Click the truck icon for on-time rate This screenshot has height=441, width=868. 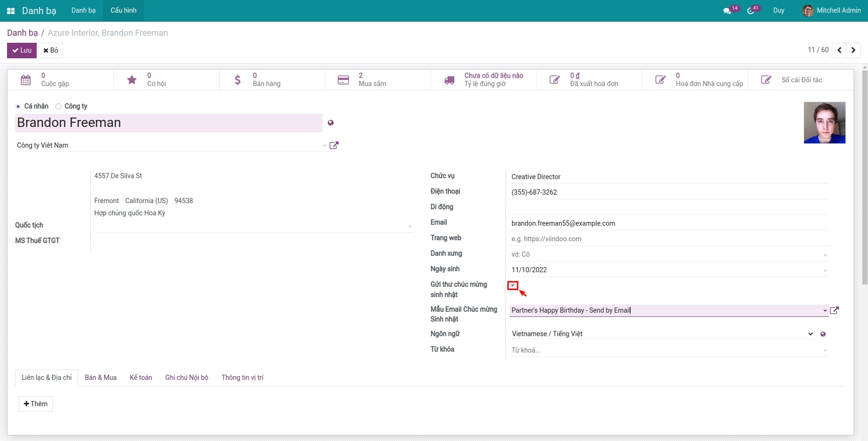[x=450, y=80]
